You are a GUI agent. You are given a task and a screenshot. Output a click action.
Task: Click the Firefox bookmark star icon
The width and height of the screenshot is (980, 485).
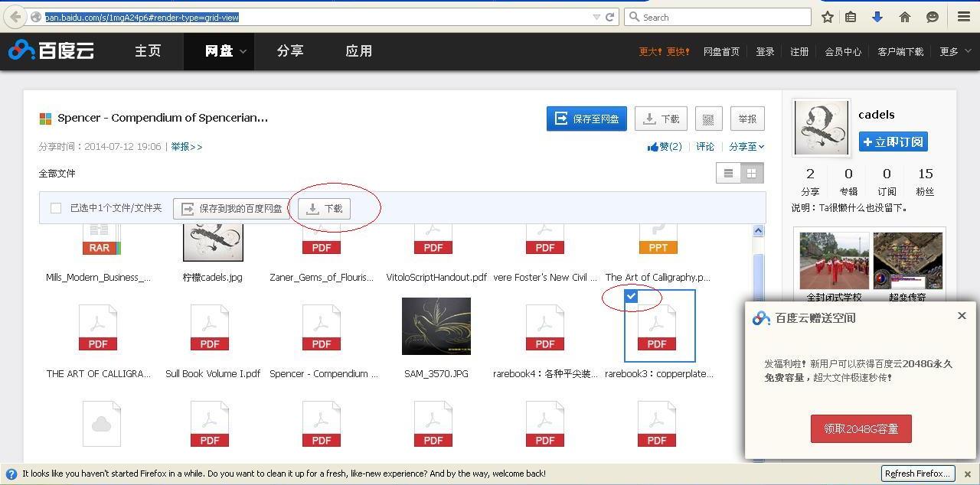click(828, 17)
